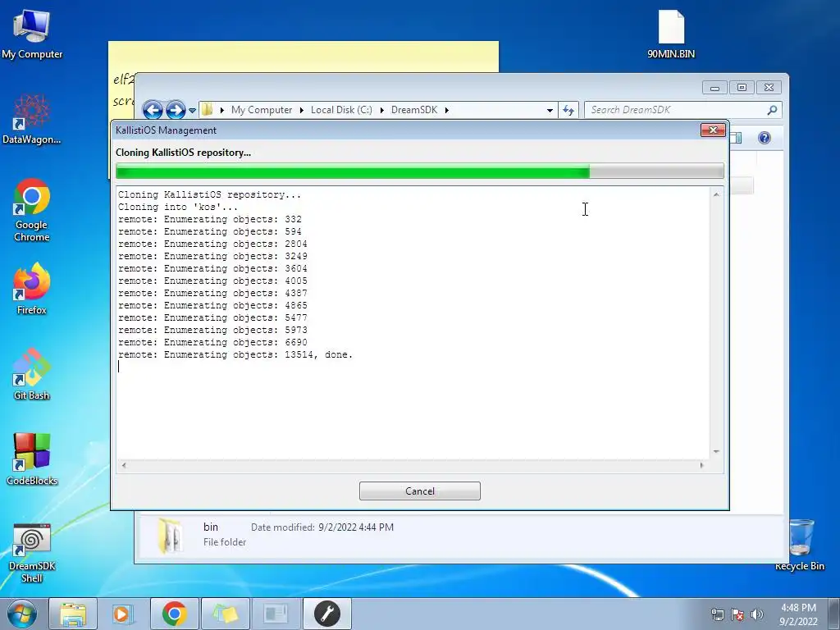Select the "Enumerating objects: 13514, done." log line

(235, 354)
